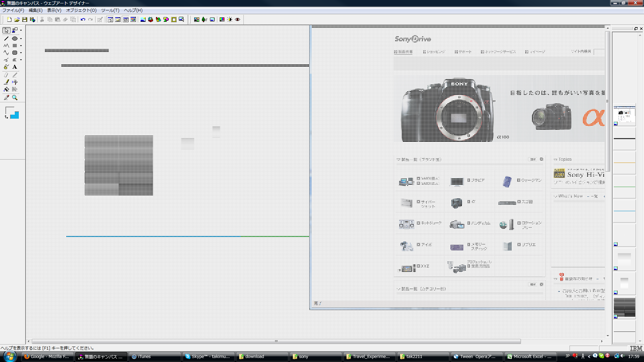The width and height of the screenshot is (644, 362).
Task: Open the cutout tool dropdown arrow
Action: (x=21, y=31)
